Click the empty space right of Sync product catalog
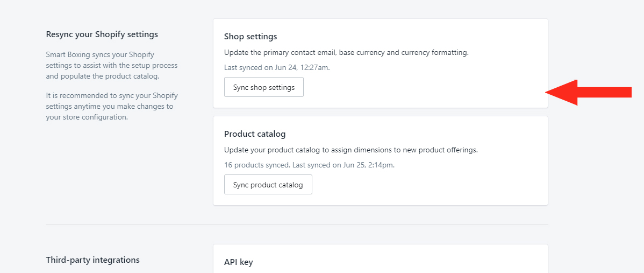The image size is (644, 273). 427,185
